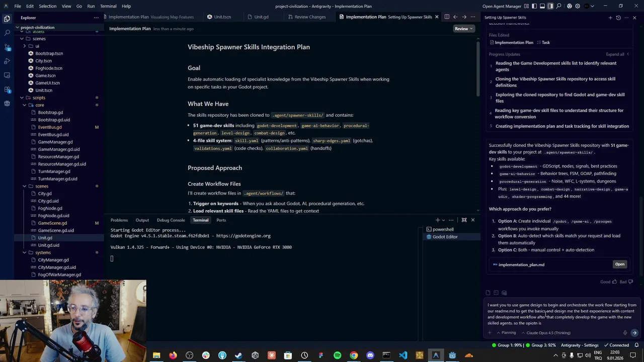Viewport: 644px width, 362px height.
Task: Open the Terminal menu
Action: [108, 6]
